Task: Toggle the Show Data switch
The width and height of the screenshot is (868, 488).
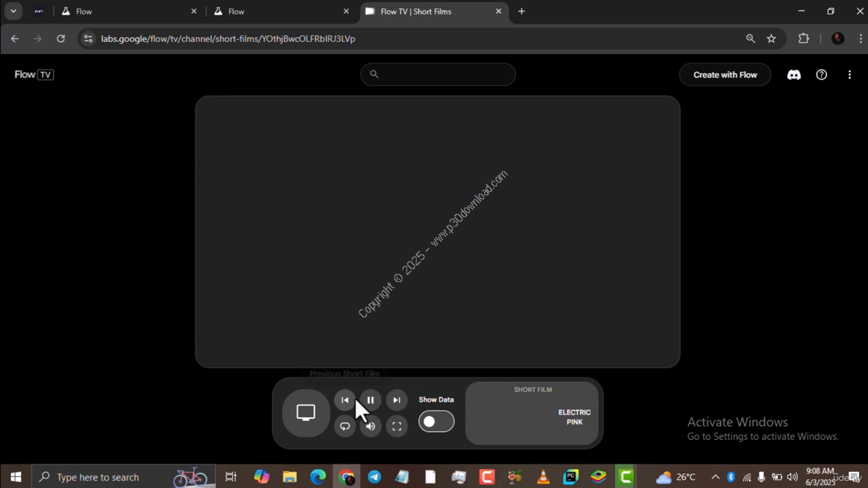Action: tap(436, 422)
